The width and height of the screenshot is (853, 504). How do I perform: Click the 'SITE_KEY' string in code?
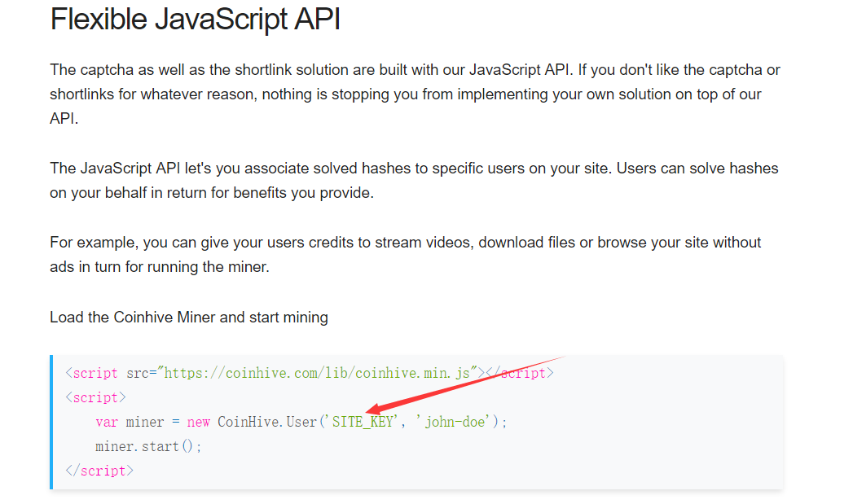pos(363,422)
